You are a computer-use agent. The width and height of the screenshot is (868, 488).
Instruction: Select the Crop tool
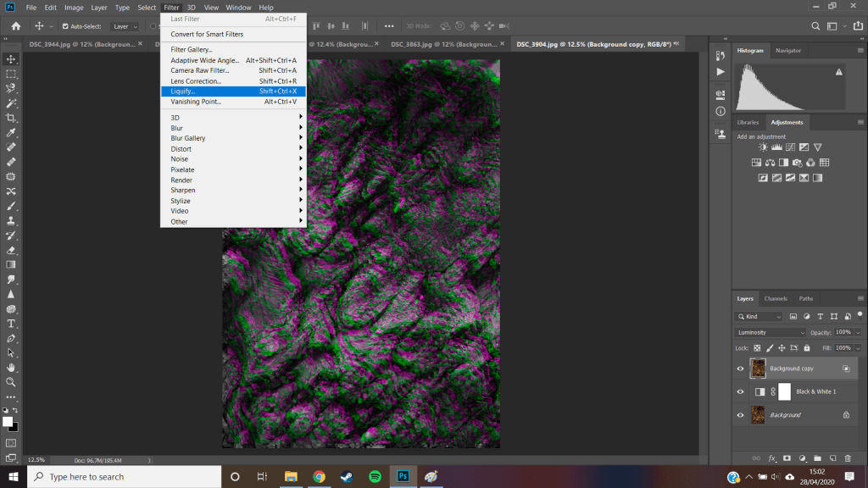pos(11,118)
